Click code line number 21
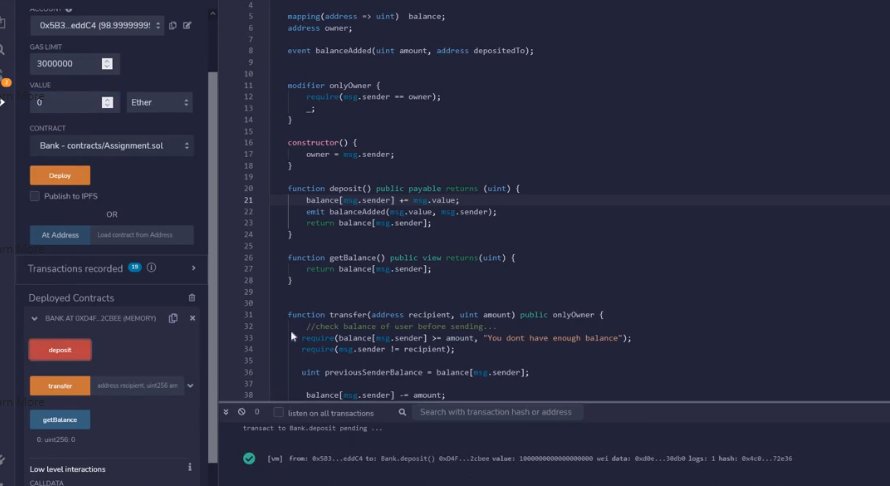Image resolution: width=890 pixels, height=486 pixels. (x=249, y=200)
